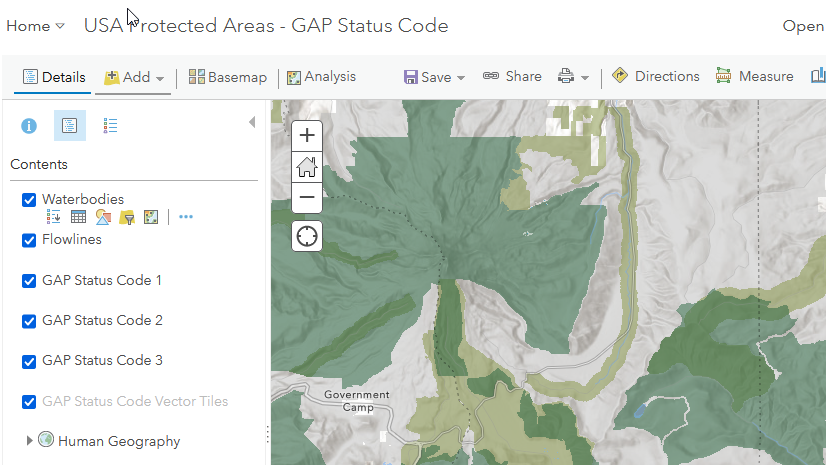Viewport: 826px width, 465px height.
Task: Open more options for Waterbodies layer
Action: point(186,216)
